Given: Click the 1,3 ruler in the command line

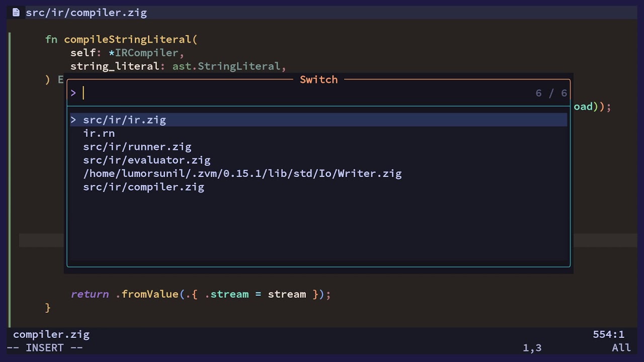Looking at the screenshot, I should [x=532, y=348].
